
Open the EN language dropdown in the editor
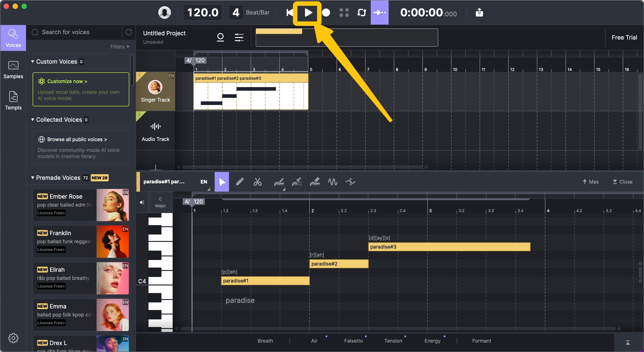tap(204, 182)
